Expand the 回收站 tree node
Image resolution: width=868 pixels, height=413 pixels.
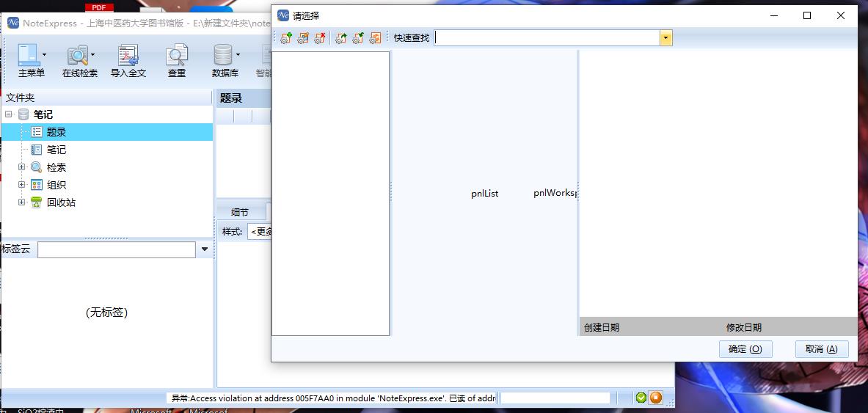pyautogui.click(x=21, y=202)
